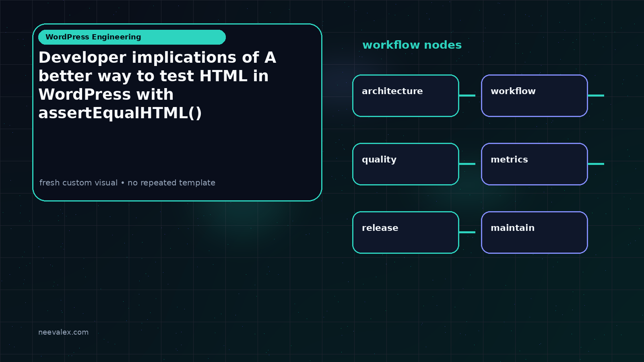This screenshot has width=644, height=362.
Task: Select the architecture node box
Action: tap(406, 96)
